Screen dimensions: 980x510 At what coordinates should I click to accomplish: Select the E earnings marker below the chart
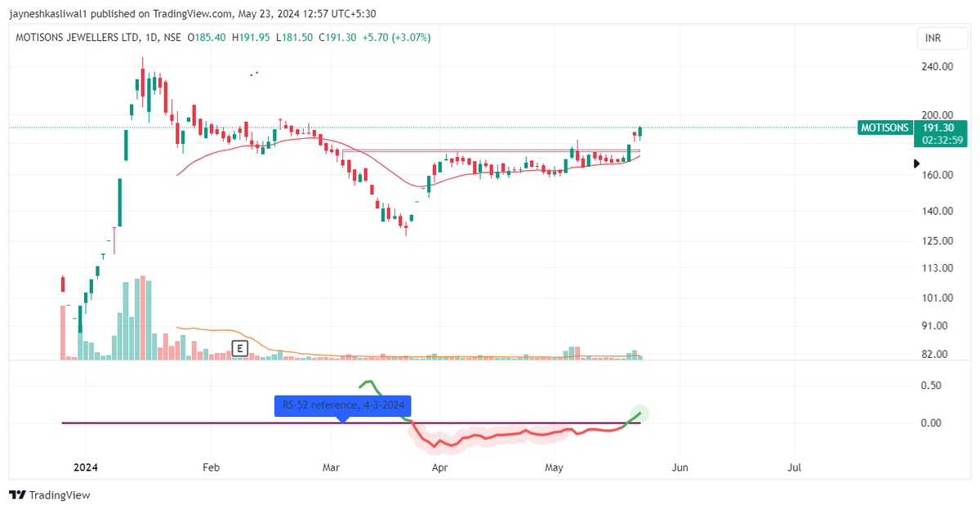pyautogui.click(x=238, y=348)
